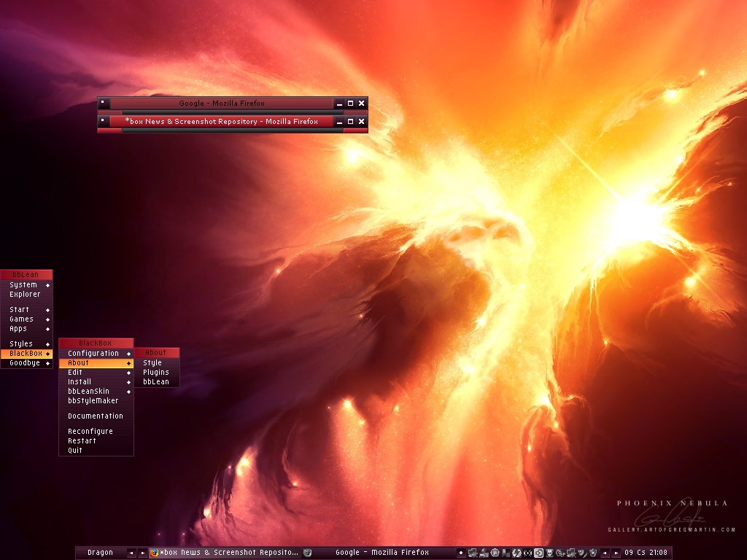Click the gear icon in the system tray
The image size is (747, 560).
[560, 553]
